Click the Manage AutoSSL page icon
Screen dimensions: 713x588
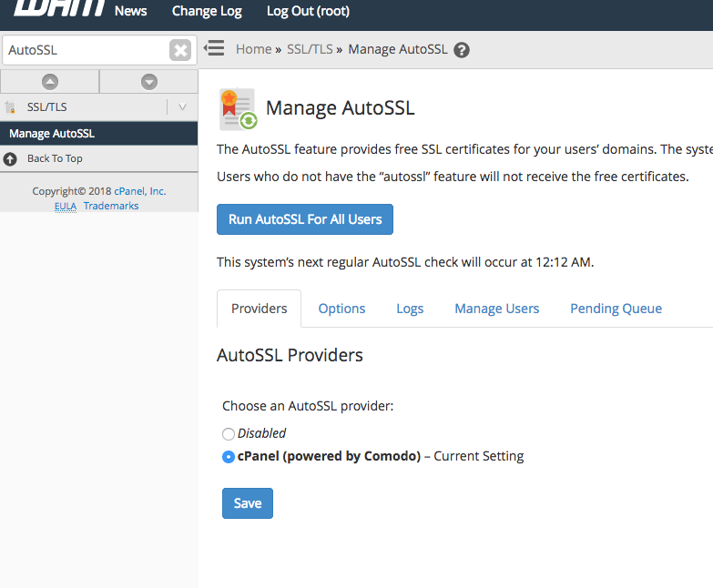pyautogui.click(x=238, y=109)
